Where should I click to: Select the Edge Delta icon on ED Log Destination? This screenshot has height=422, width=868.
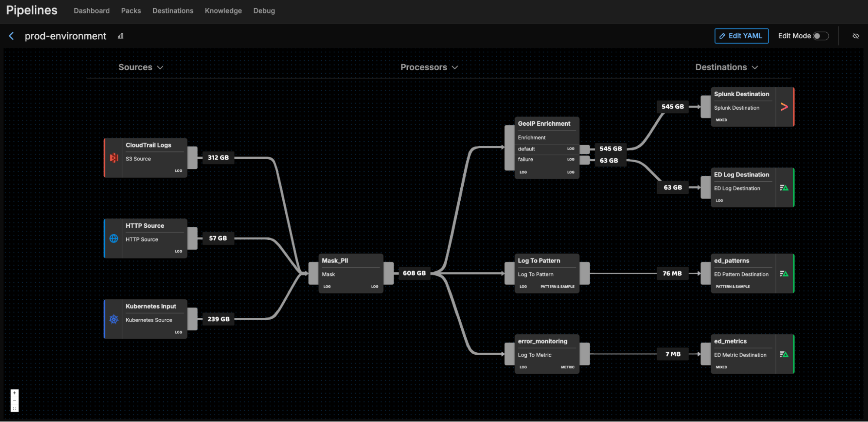point(784,187)
